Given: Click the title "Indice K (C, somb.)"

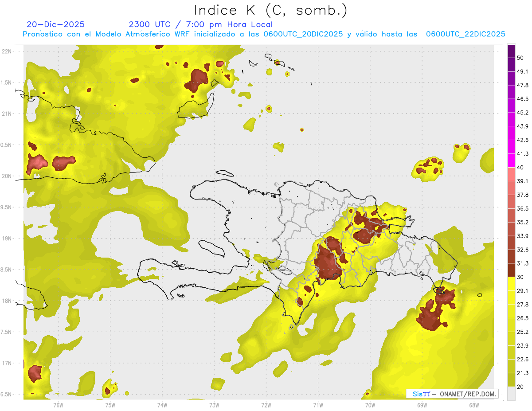Looking at the screenshot, I should (x=270, y=10).
